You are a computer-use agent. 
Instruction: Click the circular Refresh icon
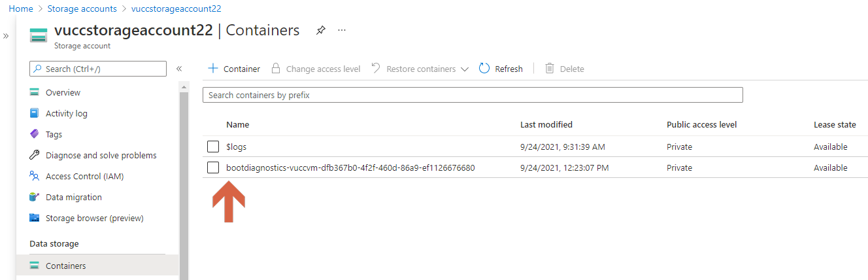pos(484,68)
